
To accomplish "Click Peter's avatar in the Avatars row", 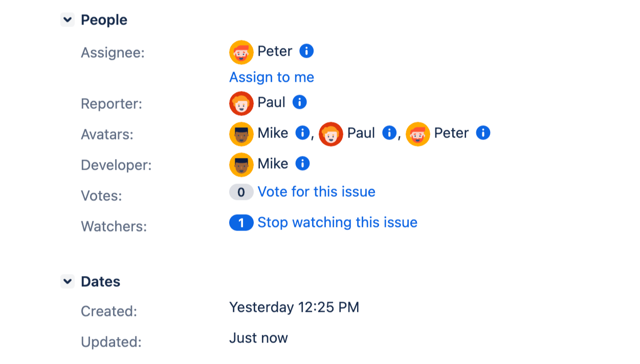I will click(x=418, y=134).
